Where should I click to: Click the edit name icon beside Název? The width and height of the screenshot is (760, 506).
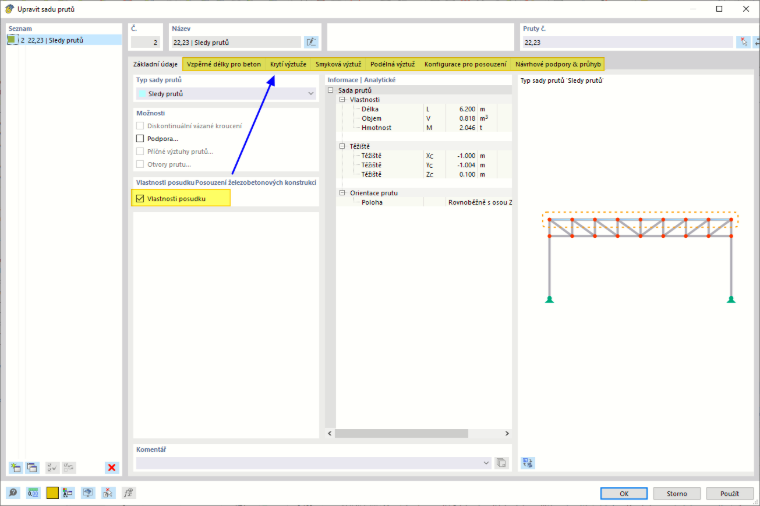(311, 42)
